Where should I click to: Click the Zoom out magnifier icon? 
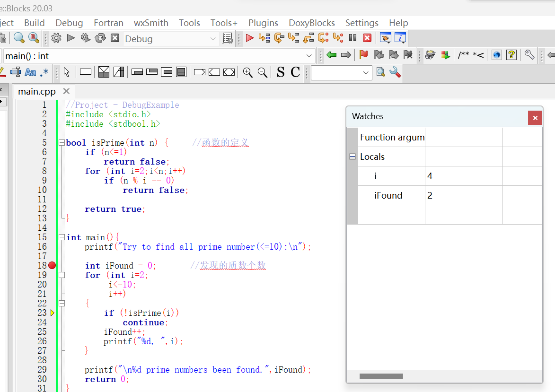(x=262, y=72)
